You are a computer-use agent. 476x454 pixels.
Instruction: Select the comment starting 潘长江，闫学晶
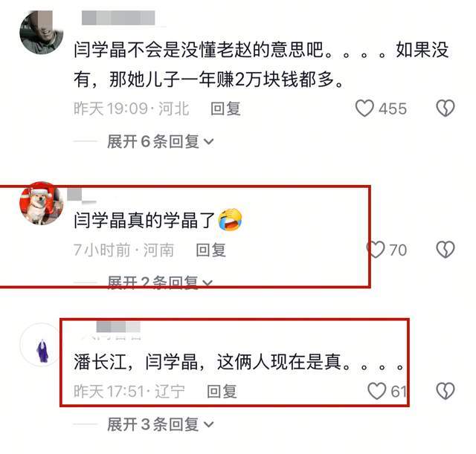(x=239, y=362)
